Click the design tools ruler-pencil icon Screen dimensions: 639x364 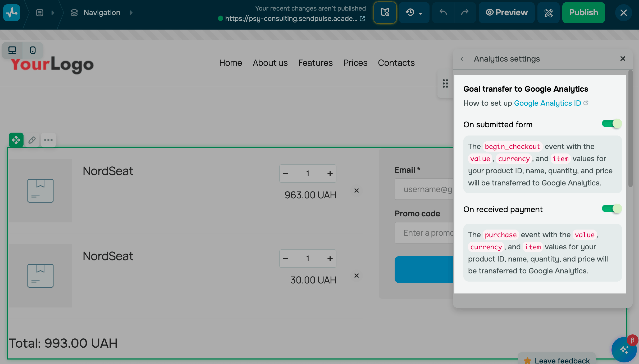[x=548, y=12]
